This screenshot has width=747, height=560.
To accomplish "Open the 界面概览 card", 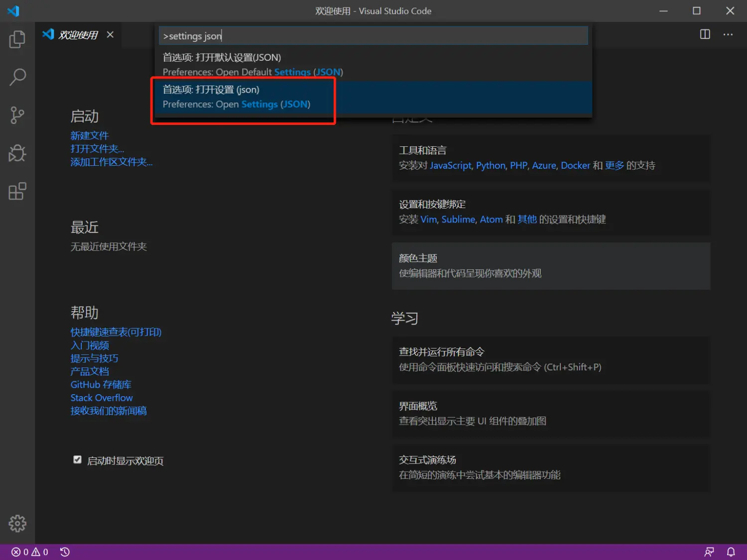I will tap(551, 414).
